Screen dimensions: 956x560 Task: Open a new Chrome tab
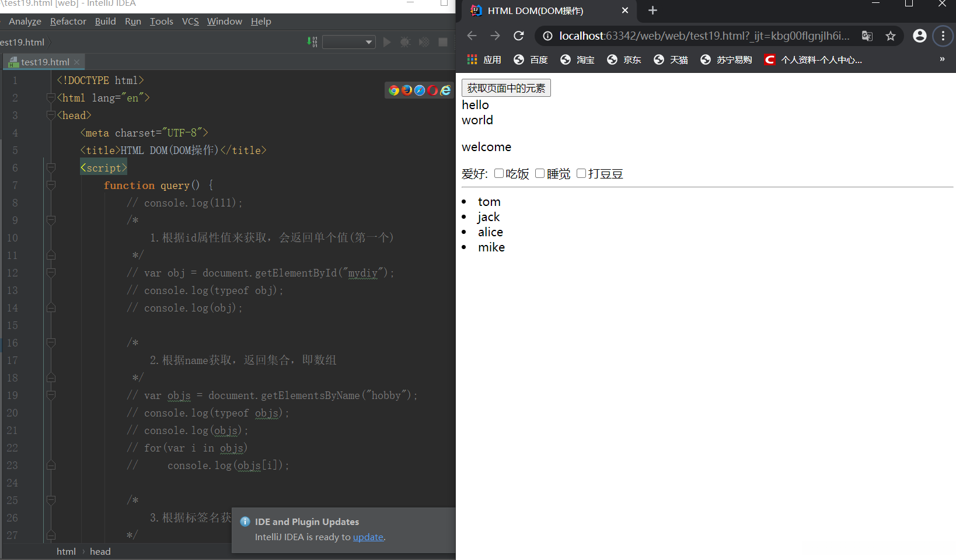[653, 10]
